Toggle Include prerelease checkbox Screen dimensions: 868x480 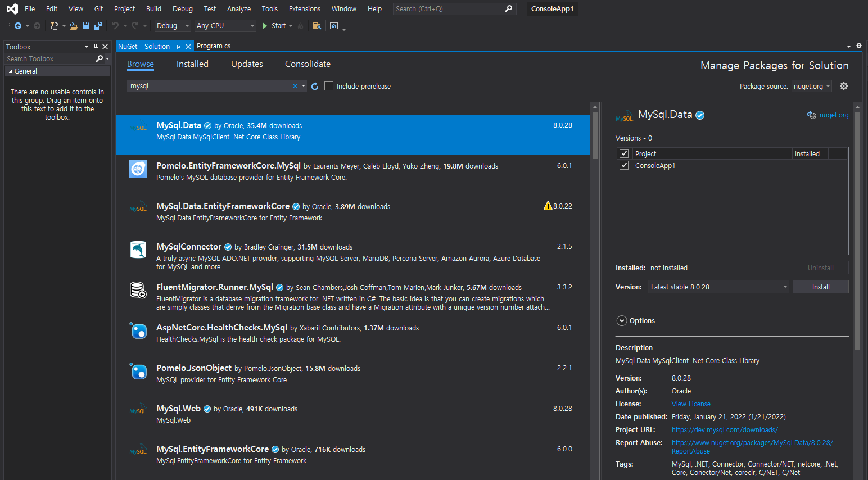(329, 86)
